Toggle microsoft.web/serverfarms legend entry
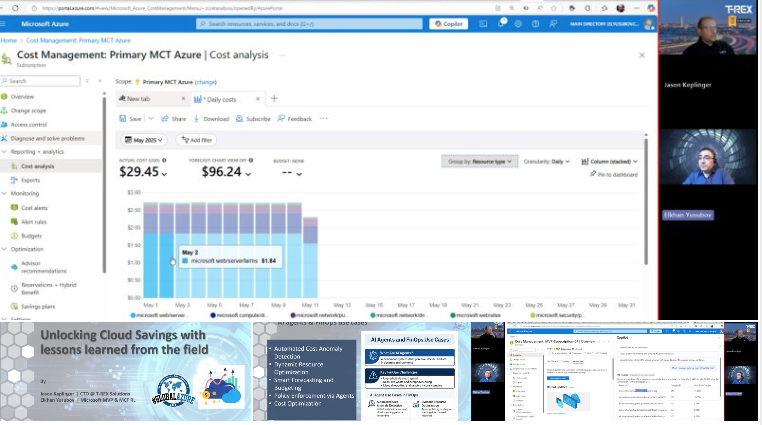762x425 pixels. (159, 315)
